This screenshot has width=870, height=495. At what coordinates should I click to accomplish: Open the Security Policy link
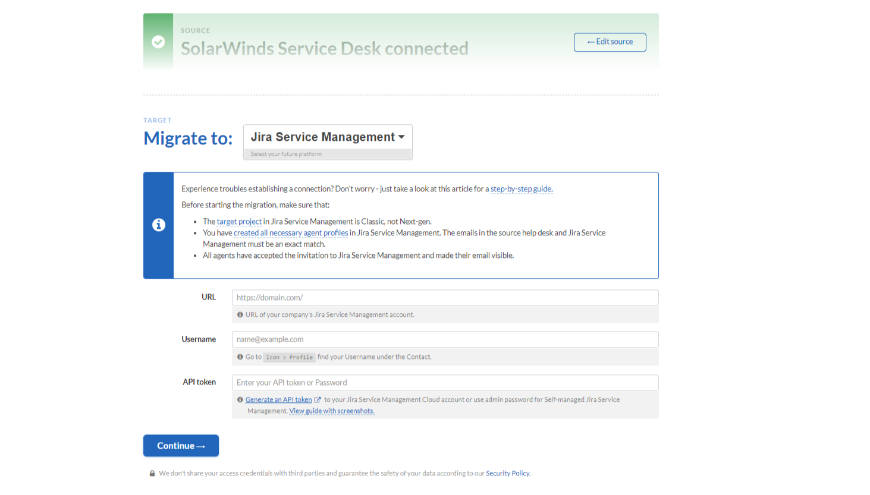click(x=508, y=473)
